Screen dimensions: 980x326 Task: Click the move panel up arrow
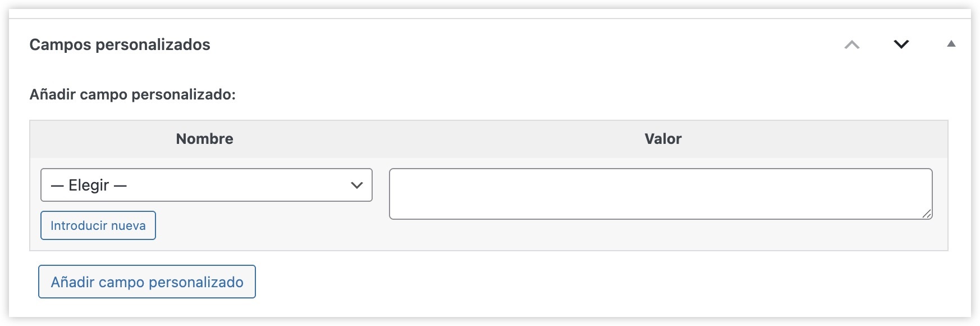point(851,45)
